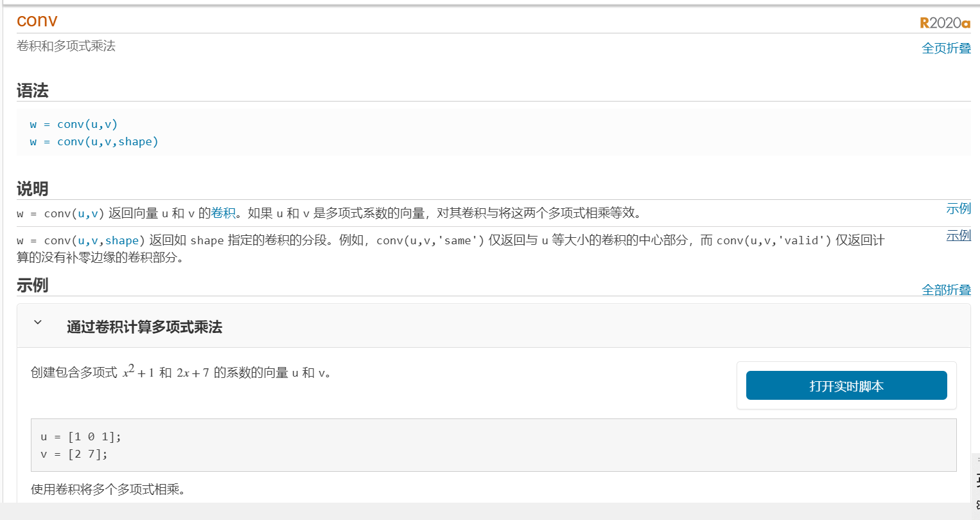Collapse the entire page via 全页折叠 link
The height and width of the screenshot is (520, 980).
(946, 48)
